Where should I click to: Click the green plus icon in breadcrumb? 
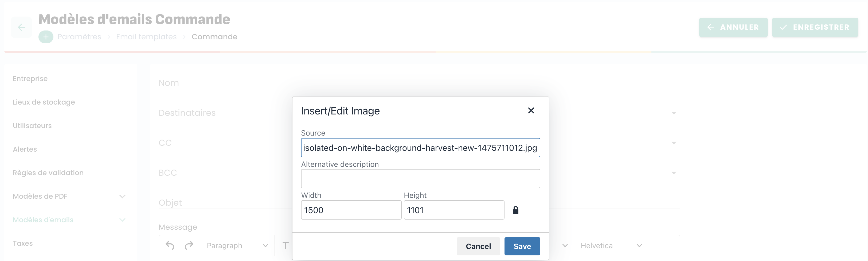pyautogui.click(x=46, y=37)
